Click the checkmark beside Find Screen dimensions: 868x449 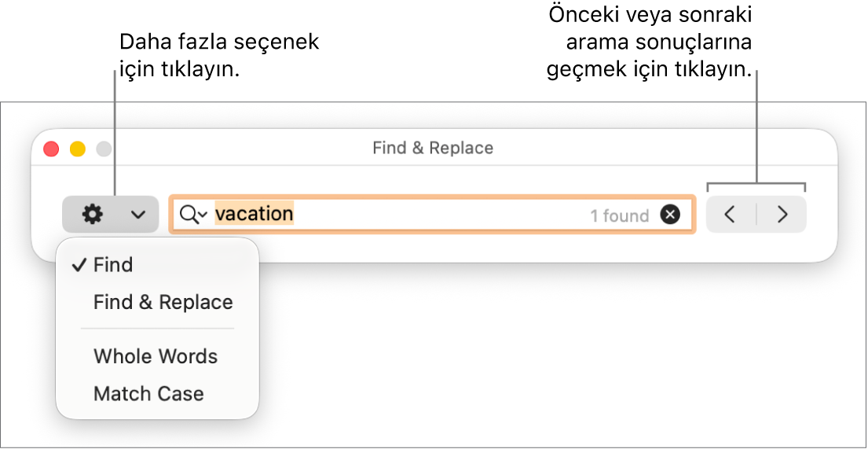79,265
